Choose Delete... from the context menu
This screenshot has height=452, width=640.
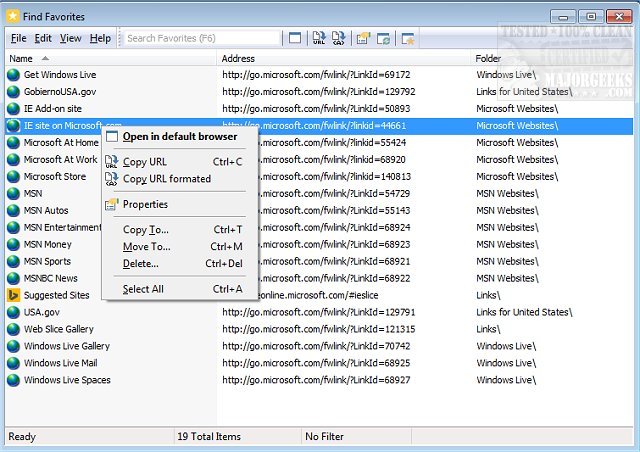tap(180, 264)
